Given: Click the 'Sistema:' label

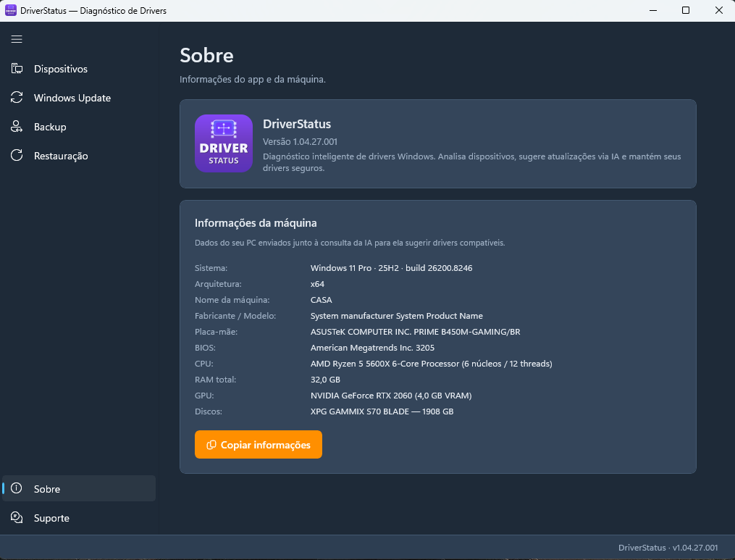Looking at the screenshot, I should click(211, 268).
